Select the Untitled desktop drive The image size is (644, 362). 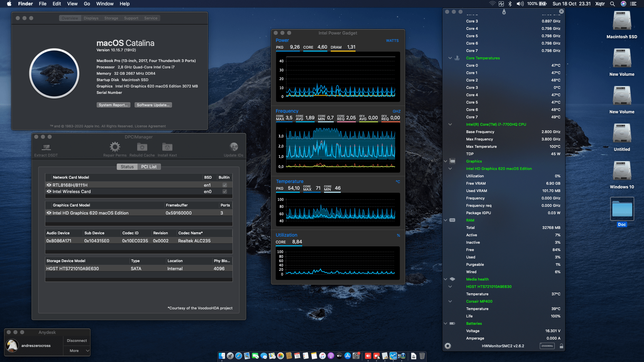pos(622,134)
